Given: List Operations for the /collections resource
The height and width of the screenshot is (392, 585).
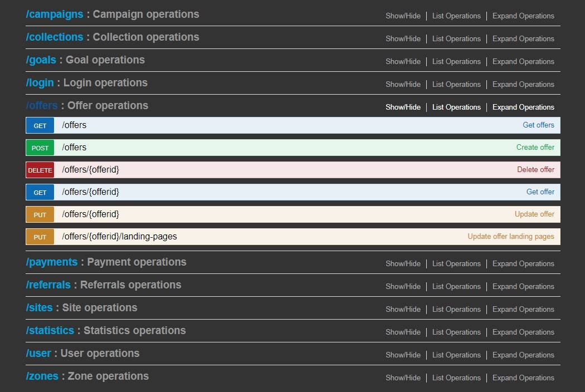Looking at the screenshot, I should [456, 38].
